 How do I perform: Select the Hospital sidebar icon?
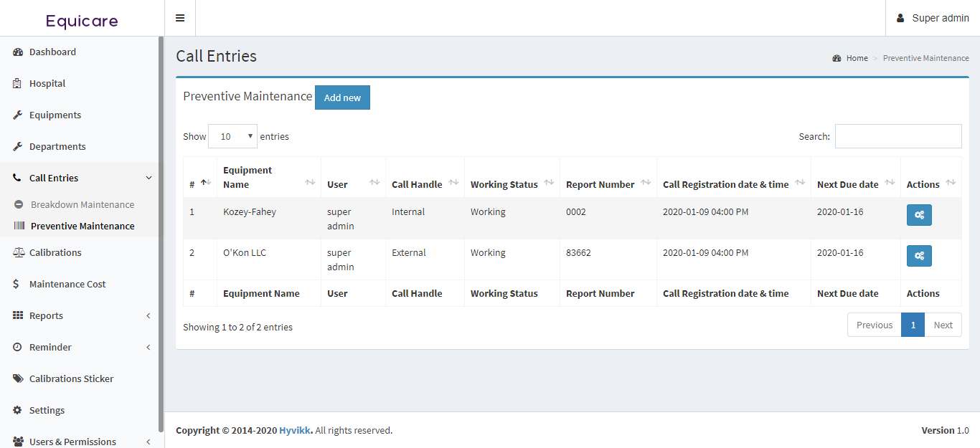click(x=17, y=83)
